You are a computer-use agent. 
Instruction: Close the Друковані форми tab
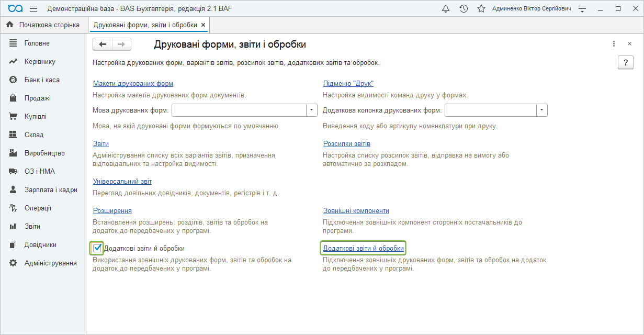(204, 25)
